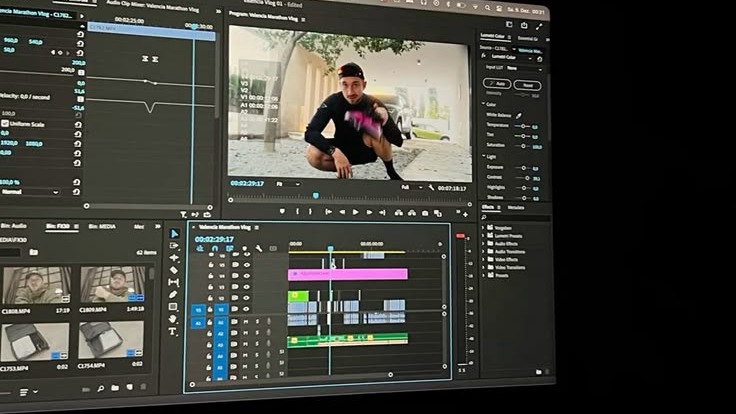This screenshot has width=736, height=414.
Task: Click Mark Out button in program monitor
Action: pyautogui.click(x=310, y=212)
